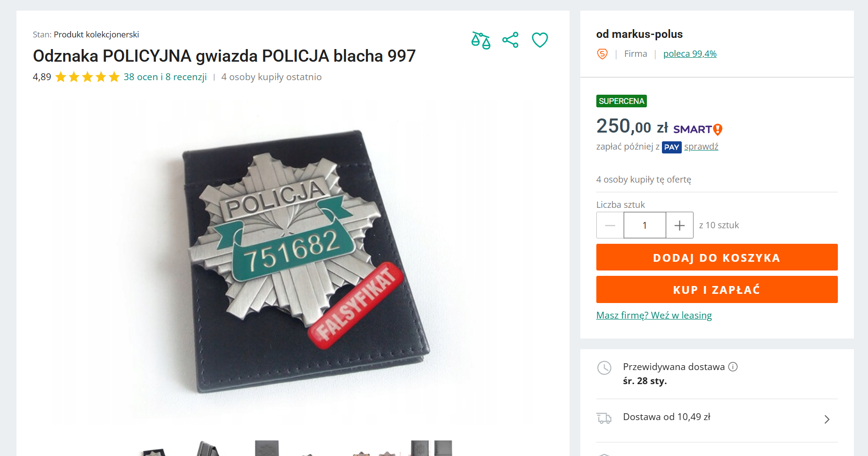Click the quantity input field
The height and width of the screenshot is (456, 868).
pos(645,225)
